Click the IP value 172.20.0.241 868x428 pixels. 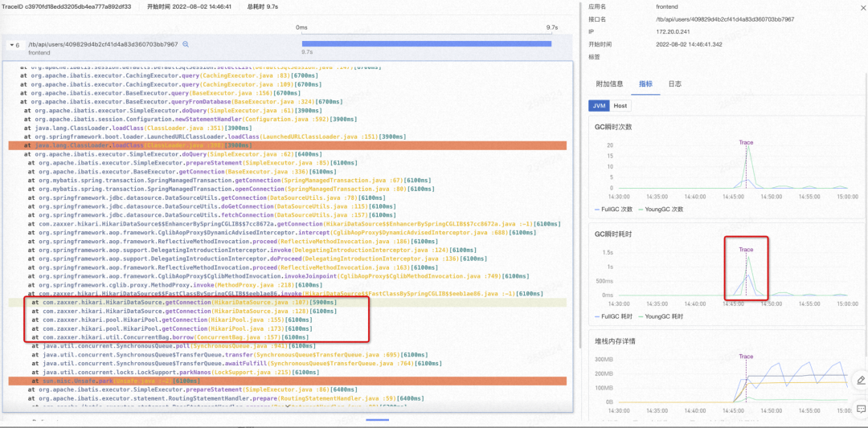674,31
